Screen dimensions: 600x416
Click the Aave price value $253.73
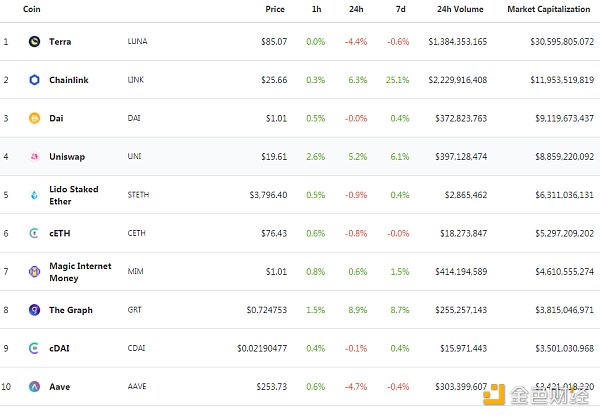pyautogui.click(x=270, y=386)
